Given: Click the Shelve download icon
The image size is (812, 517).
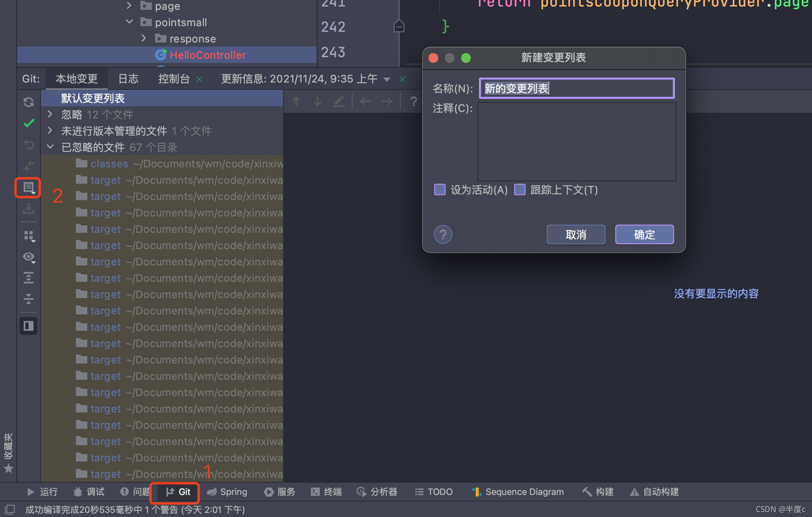Looking at the screenshot, I should [29, 209].
